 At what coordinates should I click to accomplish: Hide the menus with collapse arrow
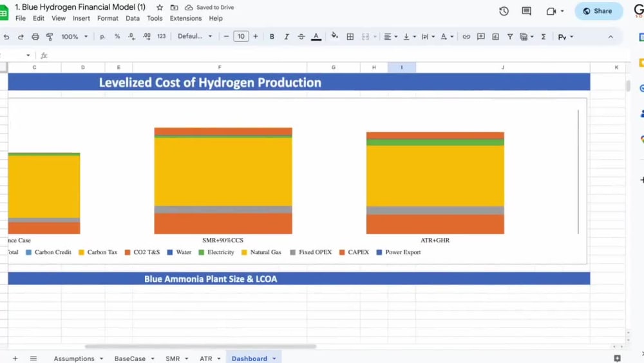[611, 37]
